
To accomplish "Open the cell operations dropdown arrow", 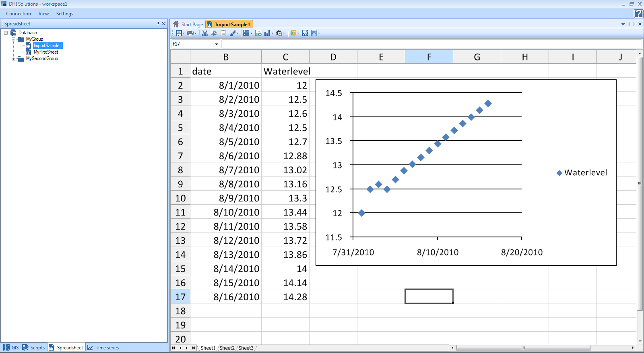I will pos(251,33).
